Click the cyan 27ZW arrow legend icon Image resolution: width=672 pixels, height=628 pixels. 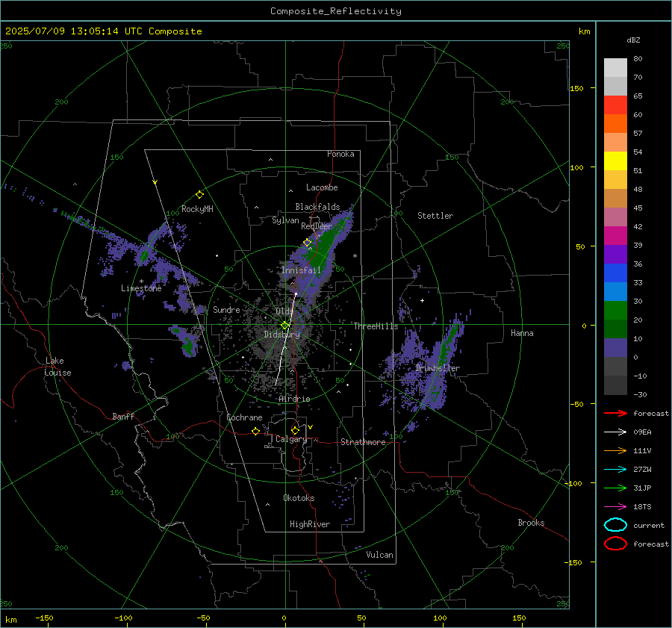pos(615,470)
